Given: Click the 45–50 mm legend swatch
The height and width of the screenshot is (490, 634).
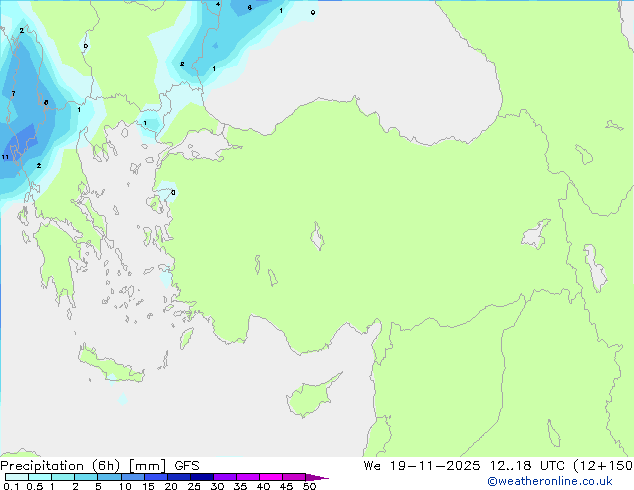Looking at the screenshot, I should (294, 477).
